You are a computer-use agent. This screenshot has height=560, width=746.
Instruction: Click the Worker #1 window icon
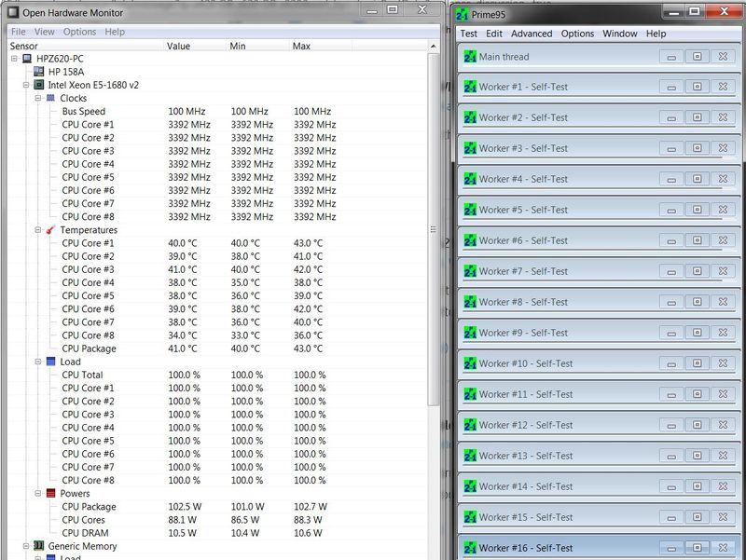point(470,87)
